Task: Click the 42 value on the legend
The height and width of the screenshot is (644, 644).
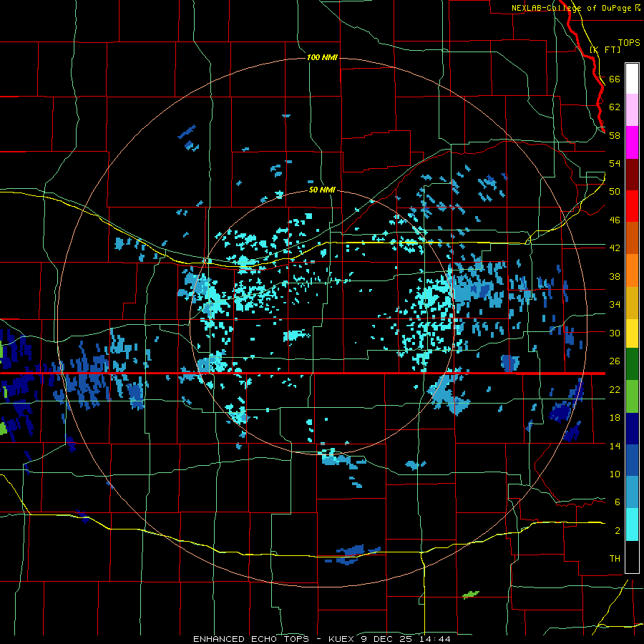Action: pos(615,248)
